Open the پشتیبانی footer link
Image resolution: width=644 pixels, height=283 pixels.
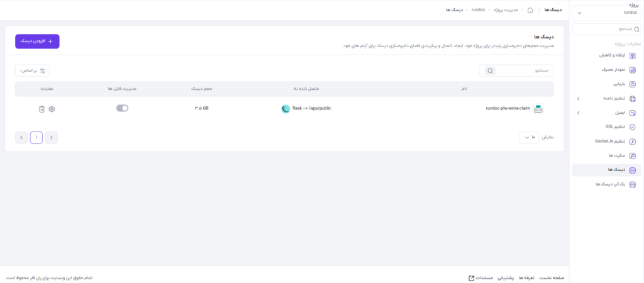[506, 278]
